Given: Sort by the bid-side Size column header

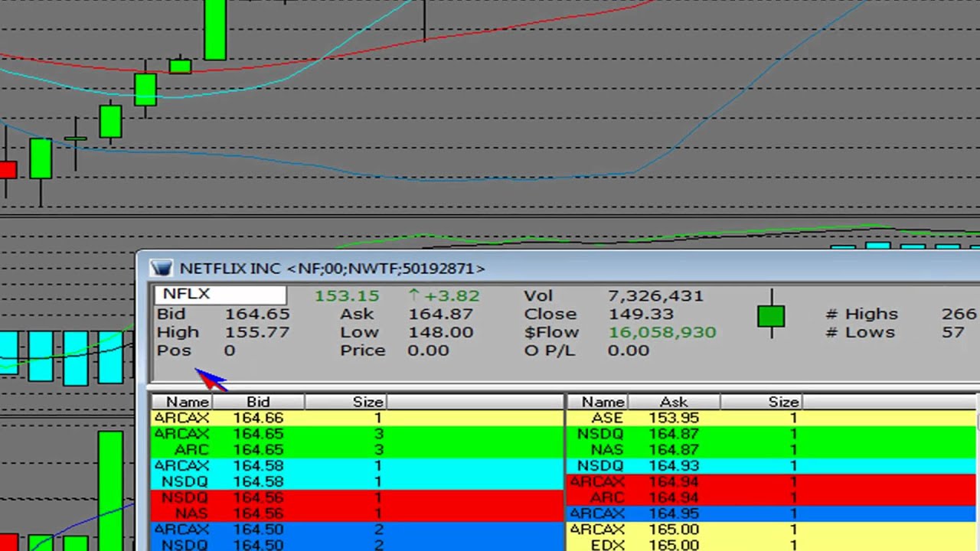Looking at the screenshot, I should (x=345, y=402).
